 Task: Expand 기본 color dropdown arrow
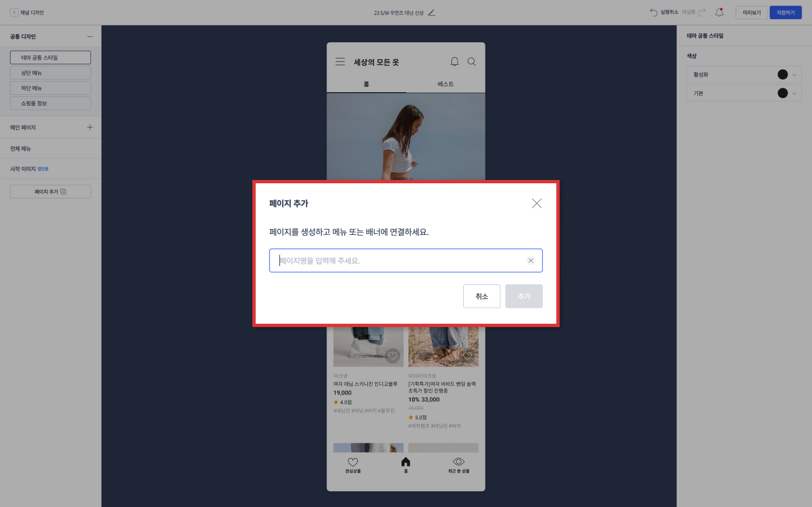[x=794, y=93]
